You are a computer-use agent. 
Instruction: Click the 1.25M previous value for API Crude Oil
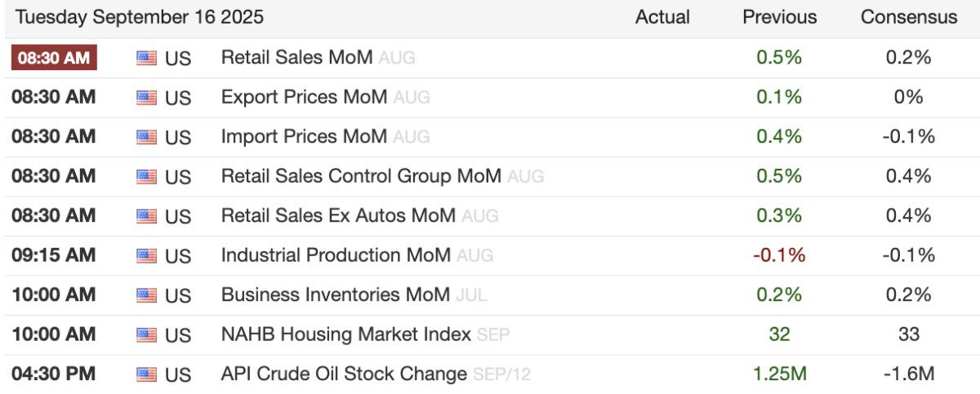pos(779,374)
